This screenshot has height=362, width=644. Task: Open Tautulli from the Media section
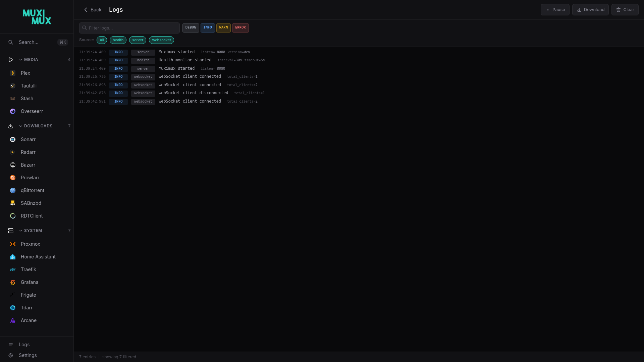[x=29, y=86]
